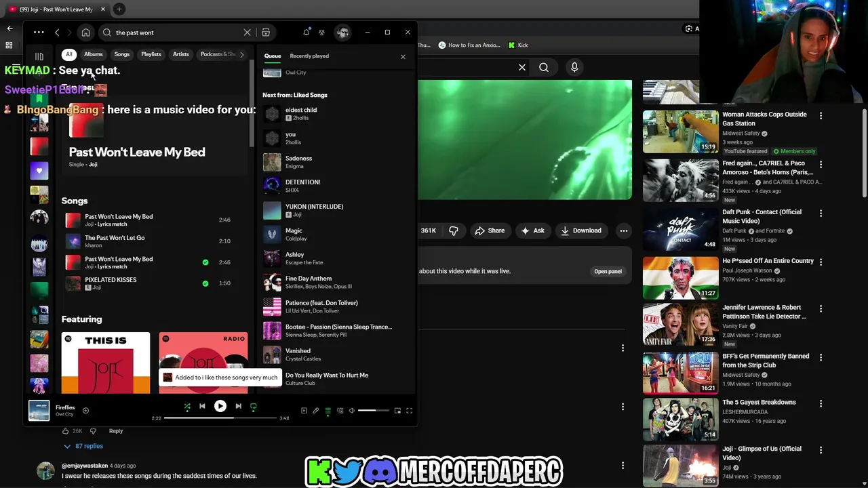Screen dimensions: 868x488
Task: Select the Songs filter chip
Action: pyautogui.click(x=122, y=54)
